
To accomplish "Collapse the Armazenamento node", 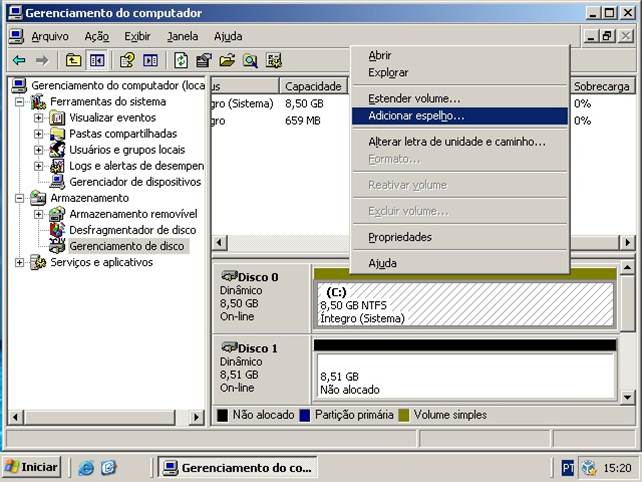I will pyautogui.click(x=19, y=198).
